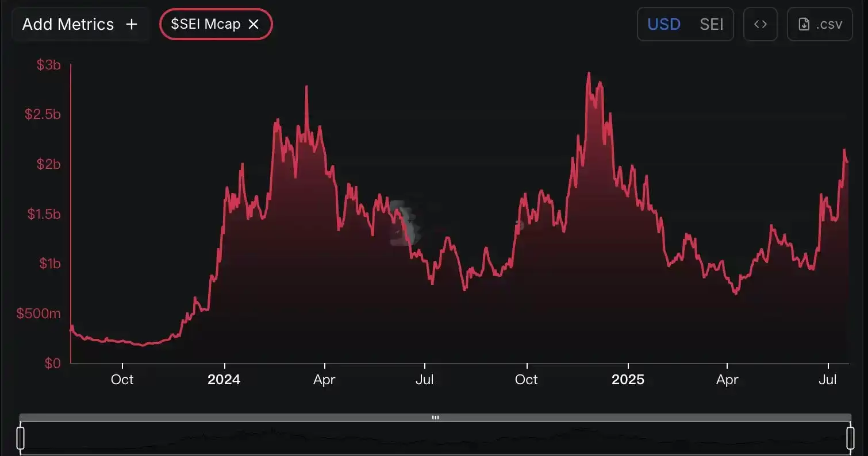Click the right handle of range slider
The width and height of the screenshot is (868, 456).
[850, 438]
